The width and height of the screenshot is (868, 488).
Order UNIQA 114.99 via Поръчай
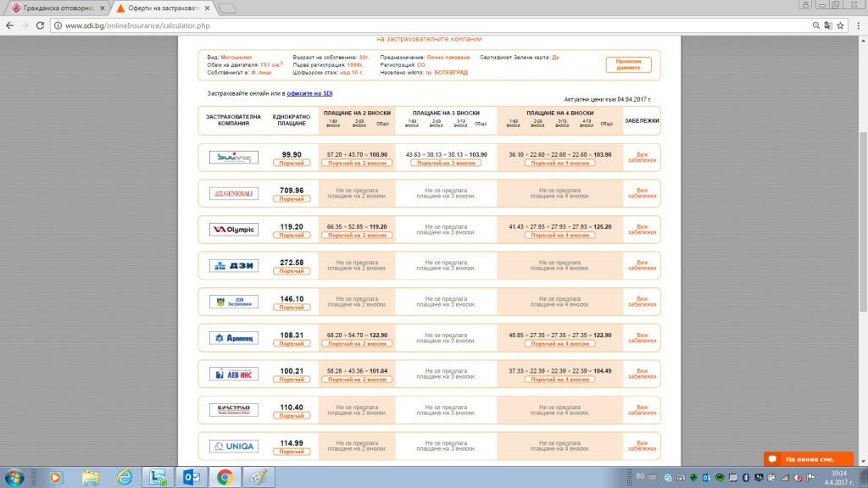292,452
